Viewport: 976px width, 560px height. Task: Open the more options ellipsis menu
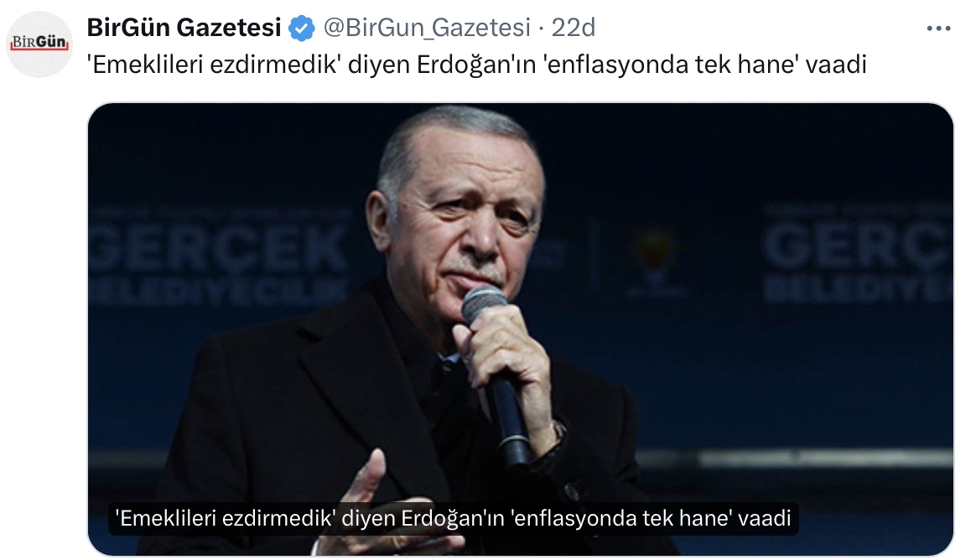(938, 29)
